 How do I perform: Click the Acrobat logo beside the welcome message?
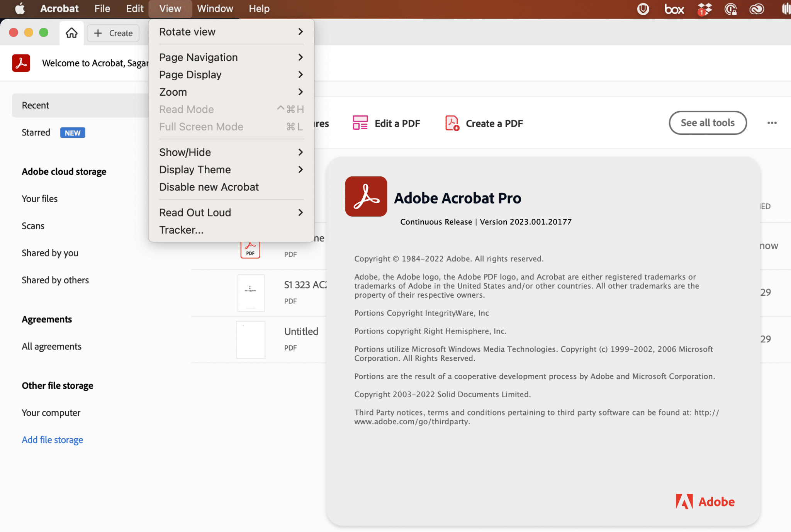tap(21, 63)
